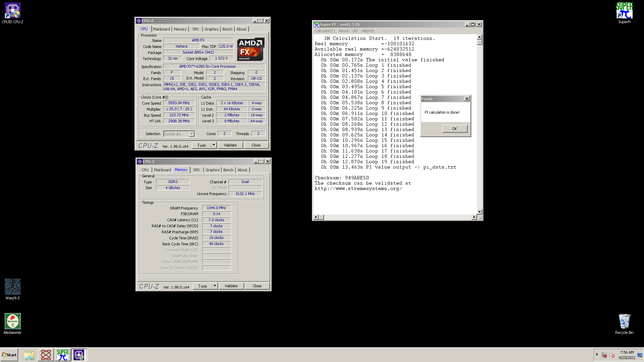The width and height of the screenshot is (644, 362).
Task: Click the muted volume tray icon
Action: click(x=612, y=355)
